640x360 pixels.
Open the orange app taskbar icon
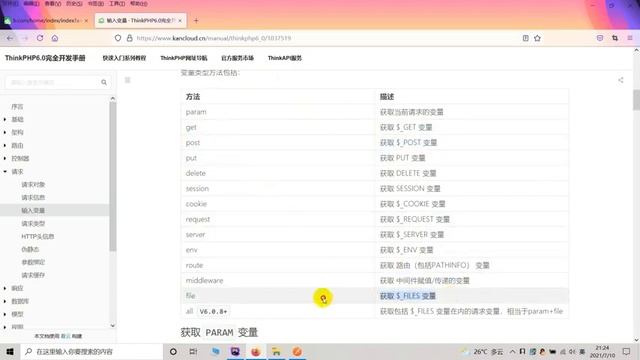pyautogui.click(x=297, y=351)
